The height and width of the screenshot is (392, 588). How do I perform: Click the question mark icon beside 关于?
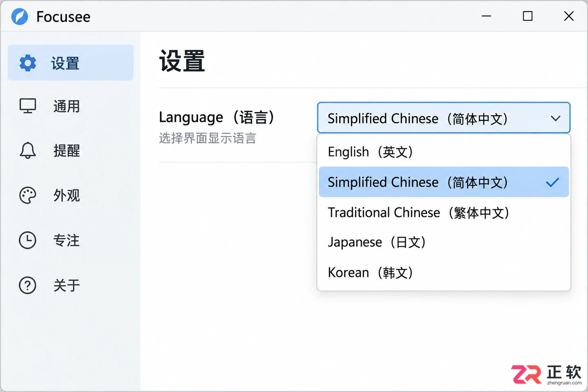pos(28,285)
